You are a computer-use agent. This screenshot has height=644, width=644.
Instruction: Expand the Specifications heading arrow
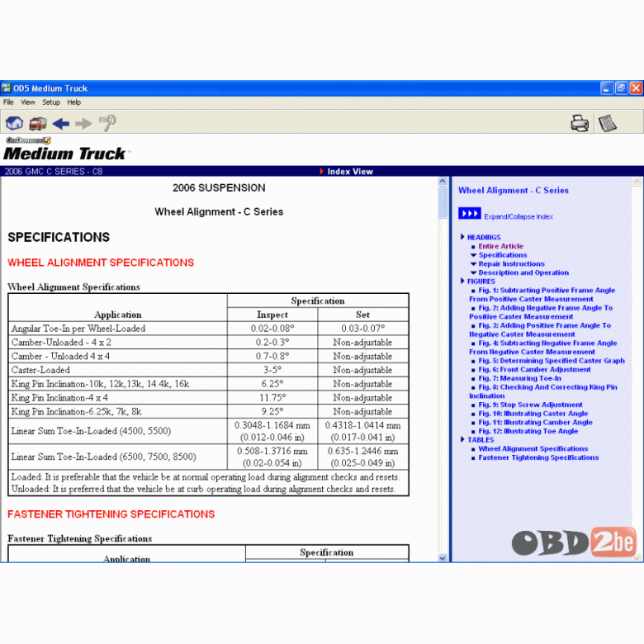tap(473, 255)
